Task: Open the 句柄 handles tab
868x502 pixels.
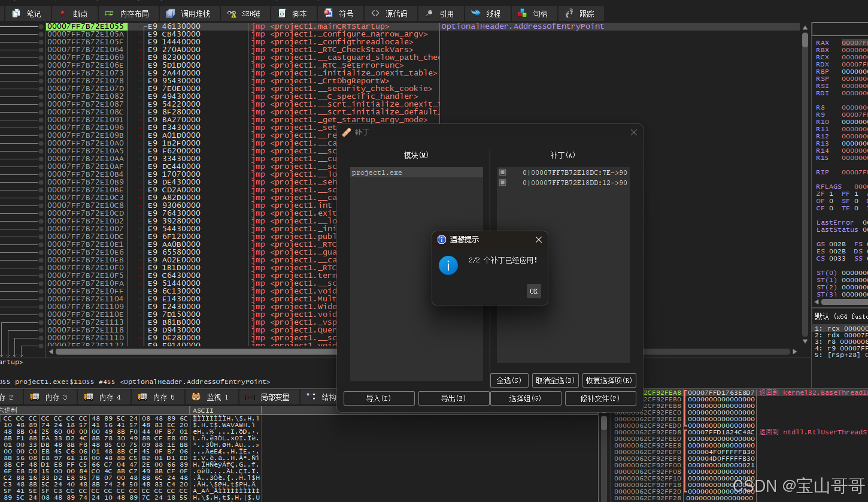Action: [x=533, y=13]
